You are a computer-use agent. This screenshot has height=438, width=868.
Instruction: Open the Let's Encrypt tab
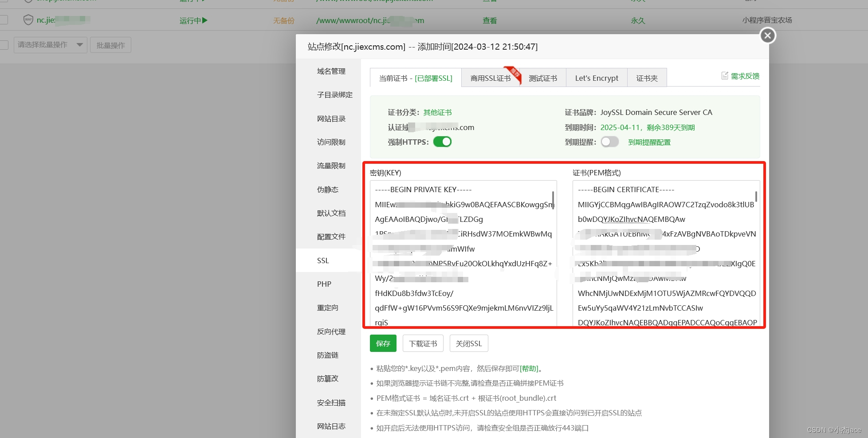point(597,78)
